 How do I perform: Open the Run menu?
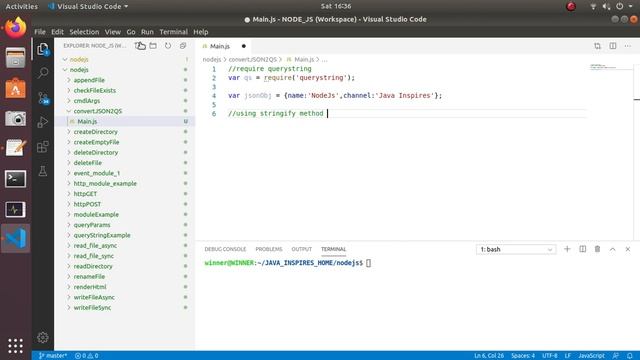point(147,32)
